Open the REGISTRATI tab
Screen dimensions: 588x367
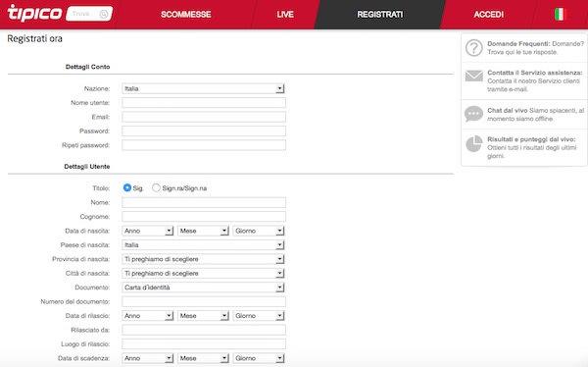pyautogui.click(x=380, y=15)
